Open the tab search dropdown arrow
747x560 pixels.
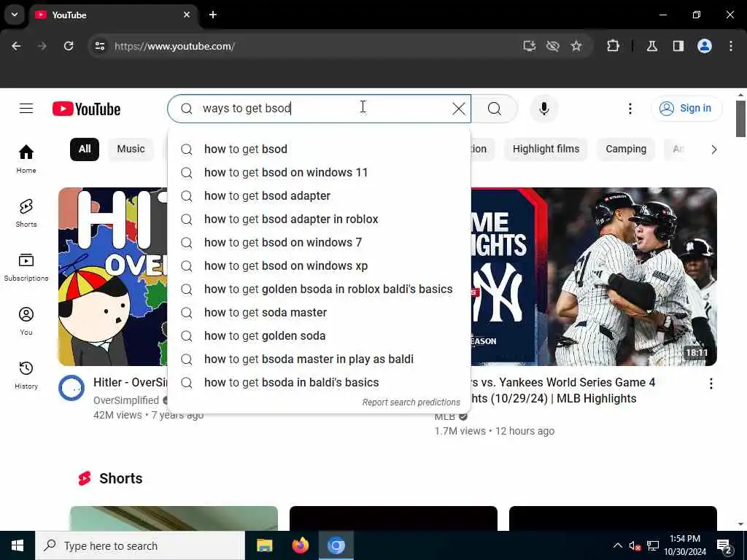coord(15,15)
